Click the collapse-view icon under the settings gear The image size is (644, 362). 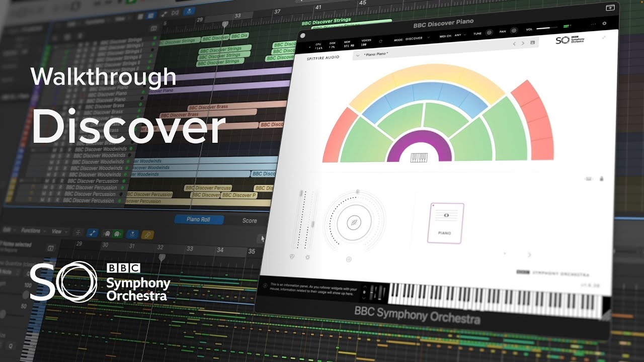(x=604, y=37)
